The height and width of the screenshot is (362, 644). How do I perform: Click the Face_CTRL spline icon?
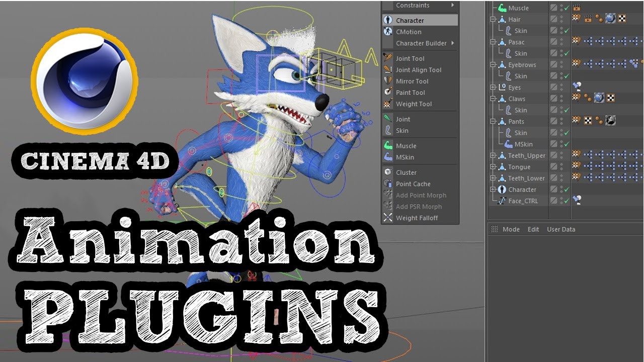(502, 201)
